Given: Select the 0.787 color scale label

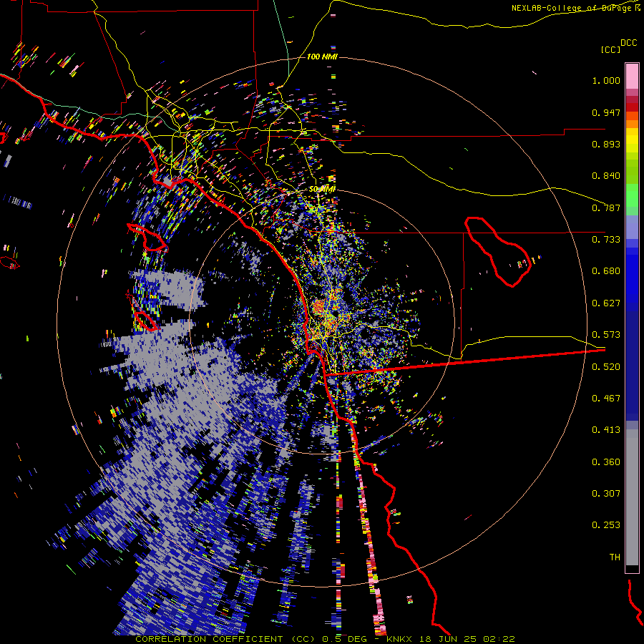Looking at the screenshot, I should coord(606,208).
